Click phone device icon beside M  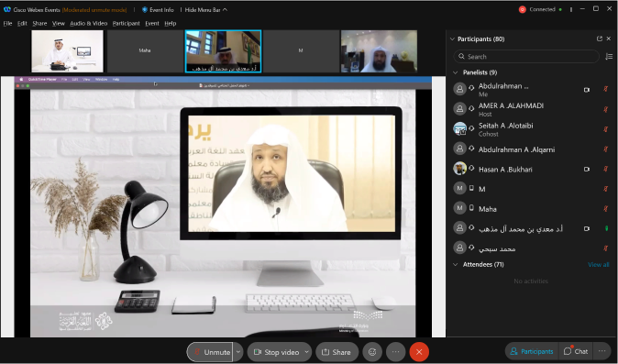pos(471,188)
